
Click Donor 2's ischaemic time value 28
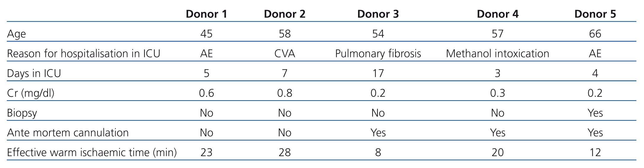284,153
